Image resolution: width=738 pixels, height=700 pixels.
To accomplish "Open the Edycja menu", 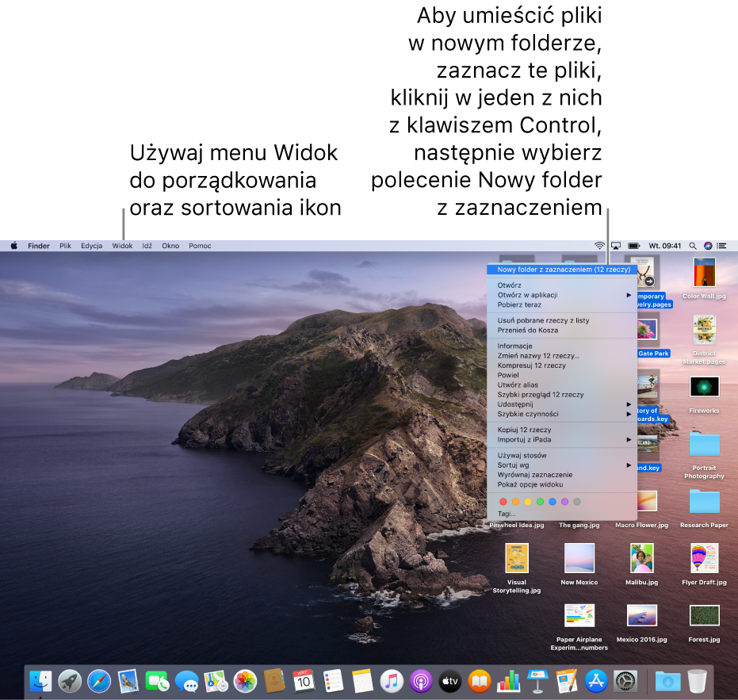I will tap(91, 246).
